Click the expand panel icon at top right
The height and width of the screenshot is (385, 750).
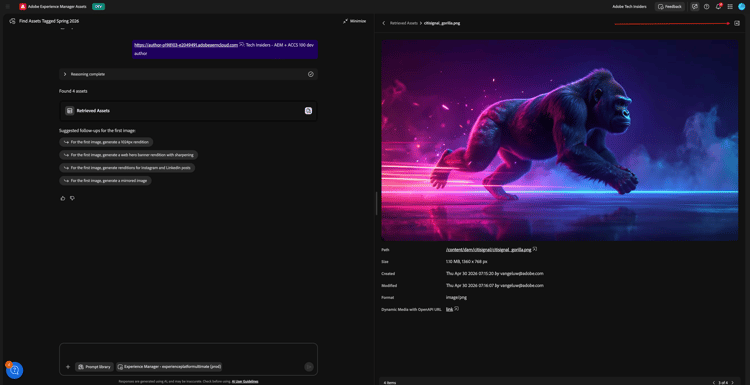(x=737, y=23)
